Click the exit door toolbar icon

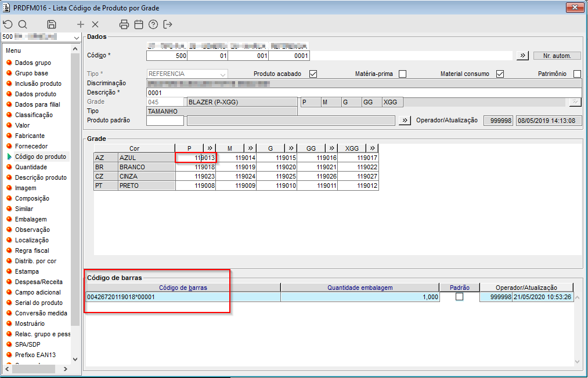[168, 24]
